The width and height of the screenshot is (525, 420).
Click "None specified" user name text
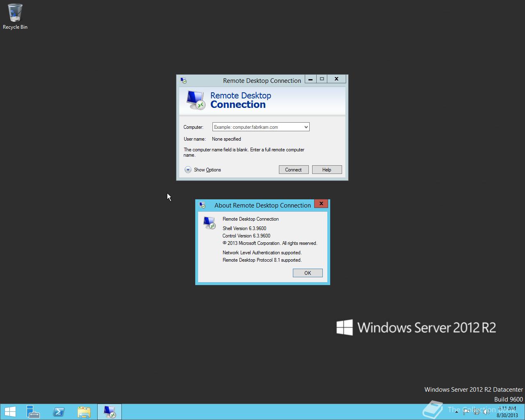click(226, 139)
